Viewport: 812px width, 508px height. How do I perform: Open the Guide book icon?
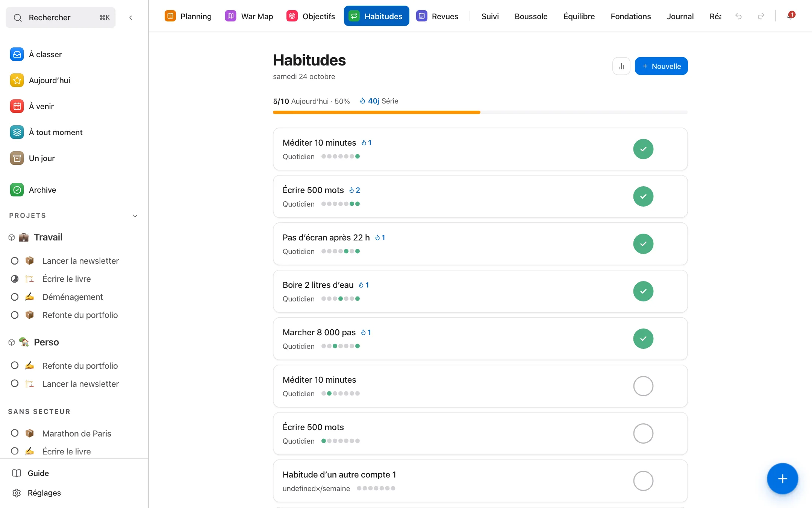pyautogui.click(x=17, y=473)
